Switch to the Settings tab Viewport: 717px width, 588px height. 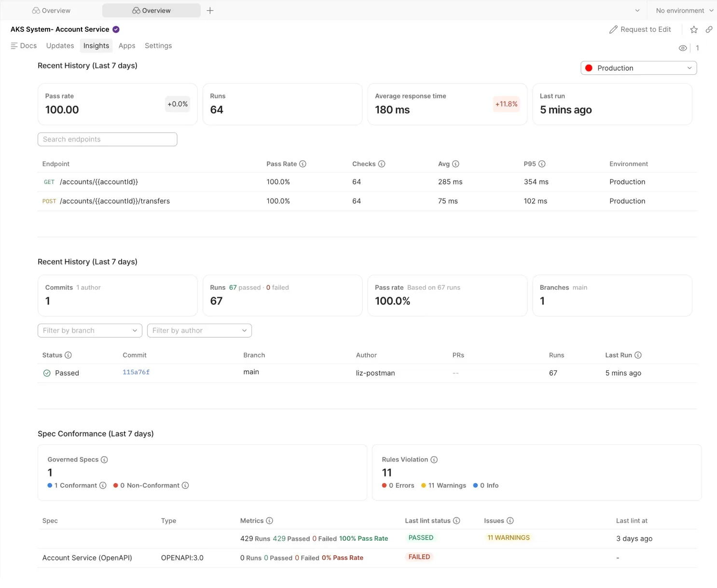tap(158, 46)
